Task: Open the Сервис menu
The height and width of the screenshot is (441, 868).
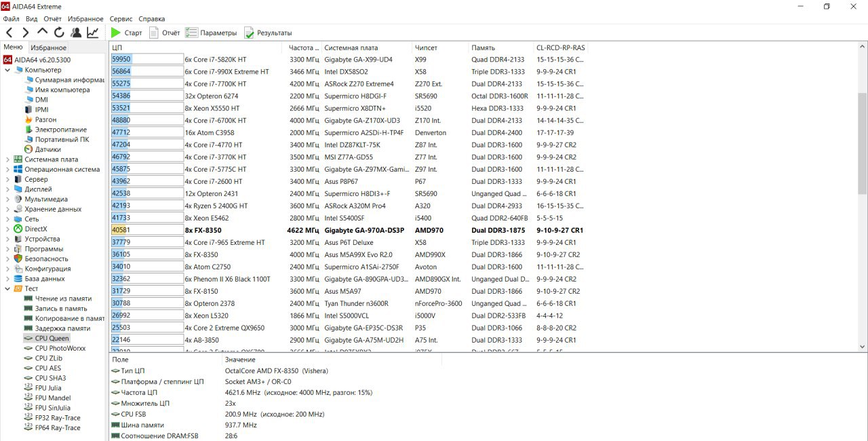Action: pyautogui.click(x=121, y=19)
